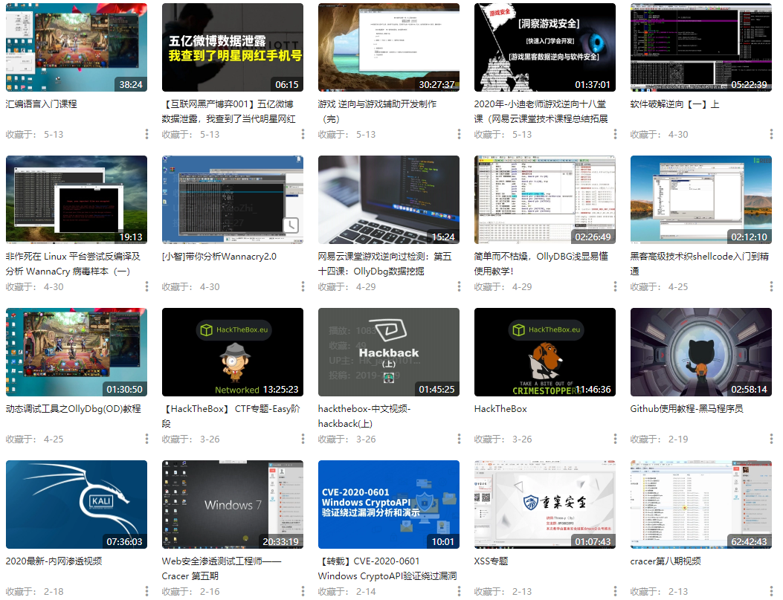The height and width of the screenshot is (600, 783).
Task: Open more options for 简单而不枯燥 OllyDBG card
Action: pyautogui.click(x=615, y=287)
